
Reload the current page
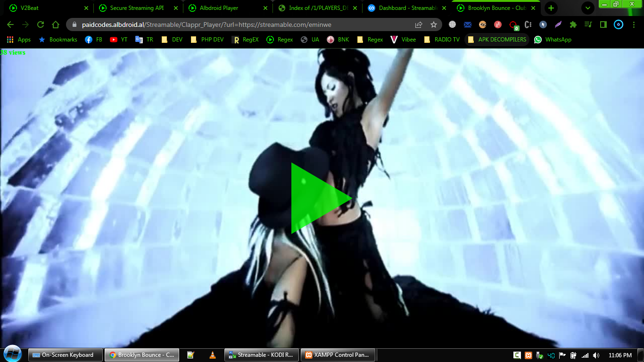pos(41,25)
